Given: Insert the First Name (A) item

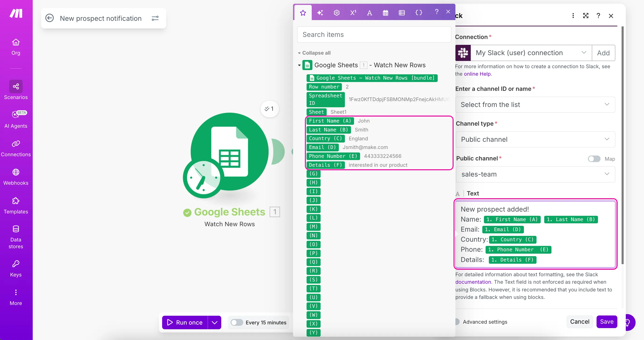Looking at the screenshot, I should pyautogui.click(x=330, y=121).
